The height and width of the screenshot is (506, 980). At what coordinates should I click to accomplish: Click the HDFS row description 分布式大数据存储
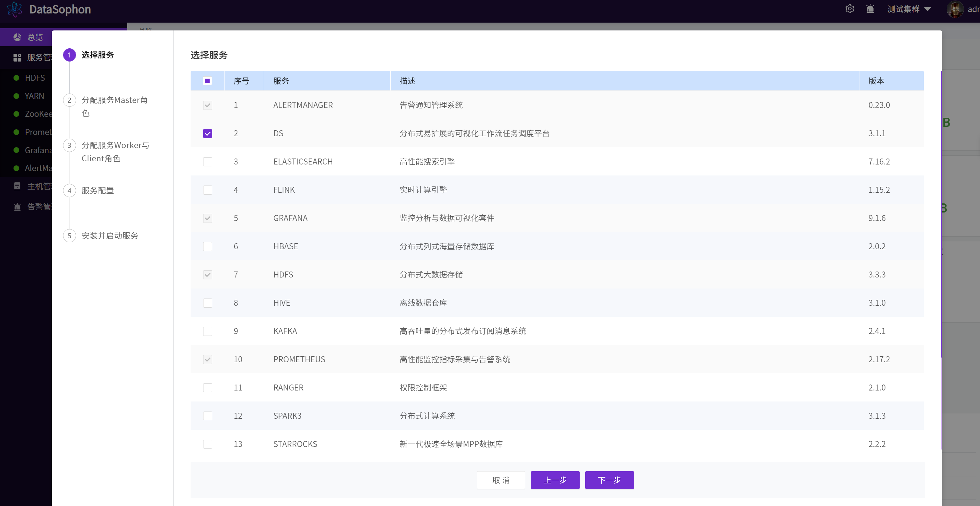(431, 274)
